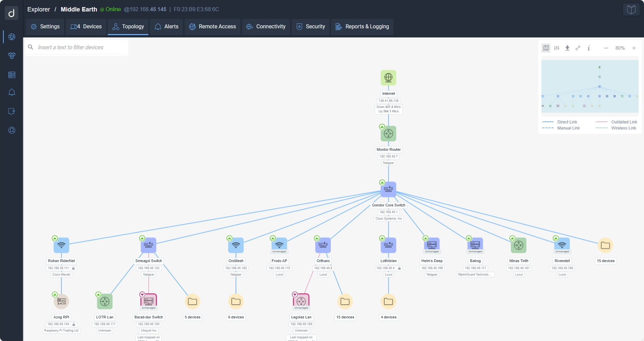The width and height of the screenshot is (644, 341).
Task: Select the Topology tab icon
Action: pos(116,27)
